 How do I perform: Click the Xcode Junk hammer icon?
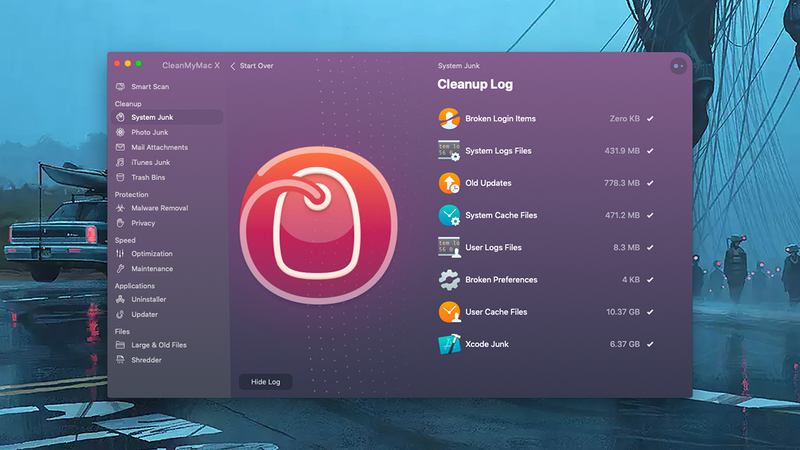(x=449, y=344)
